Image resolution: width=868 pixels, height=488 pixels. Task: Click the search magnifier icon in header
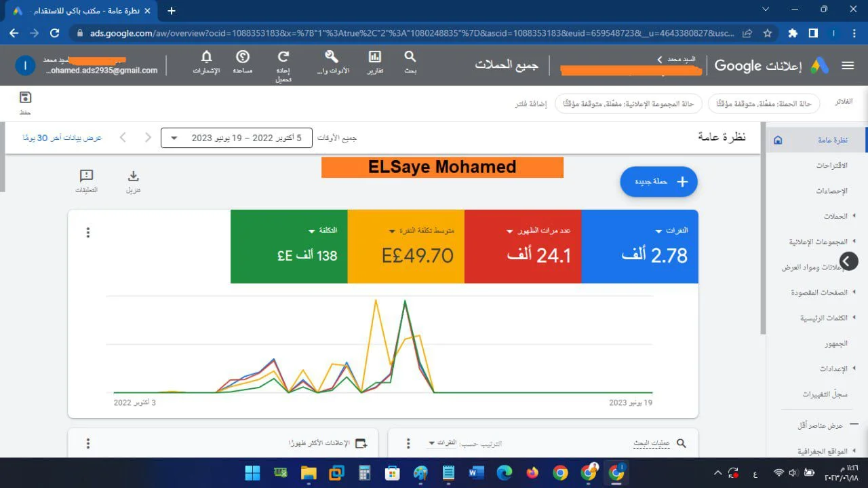click(410, 58)
